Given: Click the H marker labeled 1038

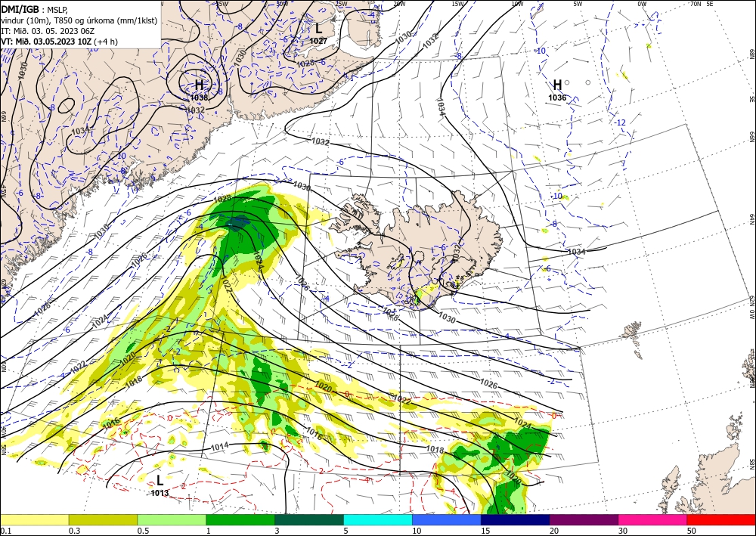Looking at the screenshot, I should pos(199,85).
